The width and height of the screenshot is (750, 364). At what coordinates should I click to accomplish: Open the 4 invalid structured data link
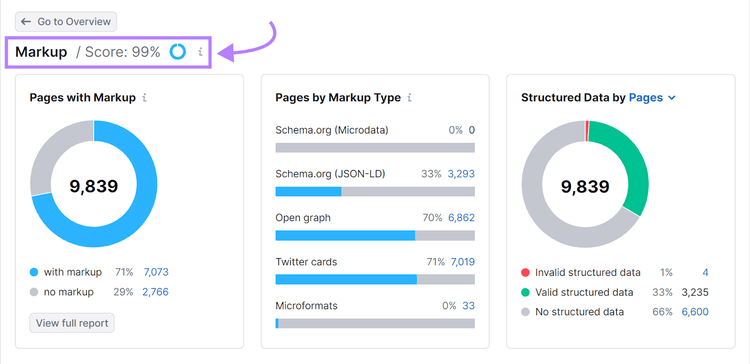(705, 273)
